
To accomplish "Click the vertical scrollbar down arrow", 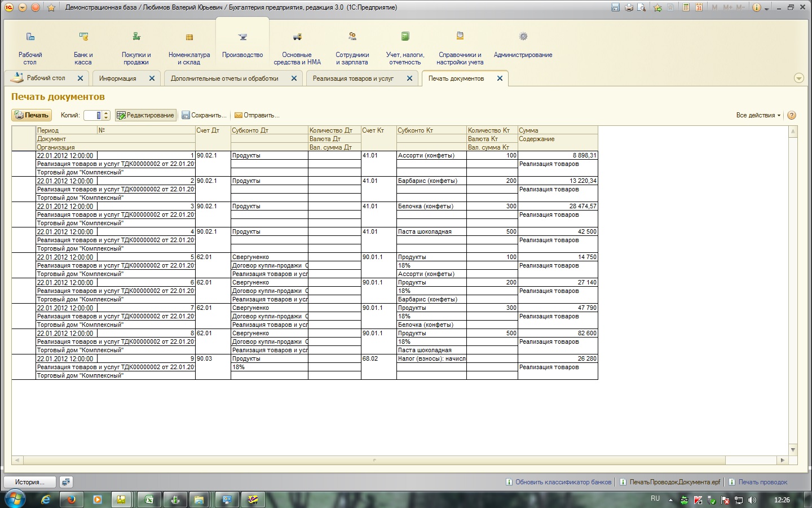I will coord(793,450).
